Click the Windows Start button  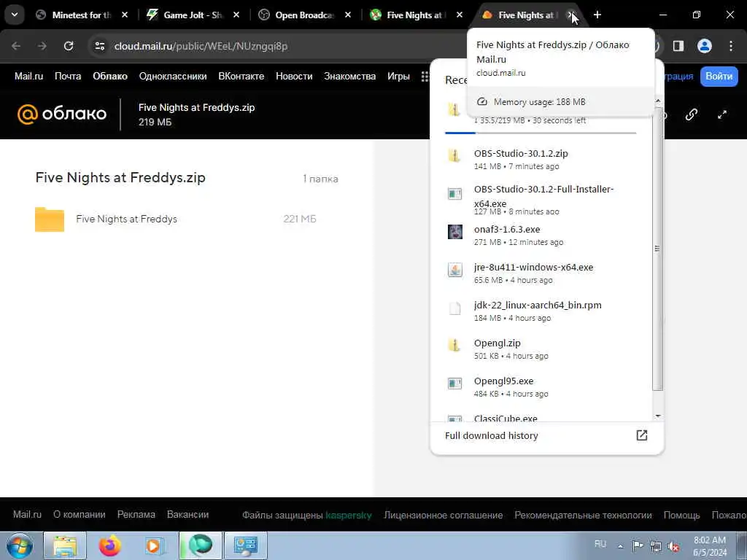(x=20, y=545)
